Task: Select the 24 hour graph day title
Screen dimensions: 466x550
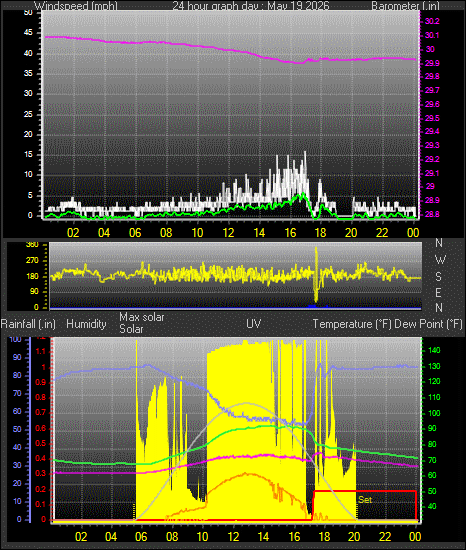Action: click(x=251, y=6)
